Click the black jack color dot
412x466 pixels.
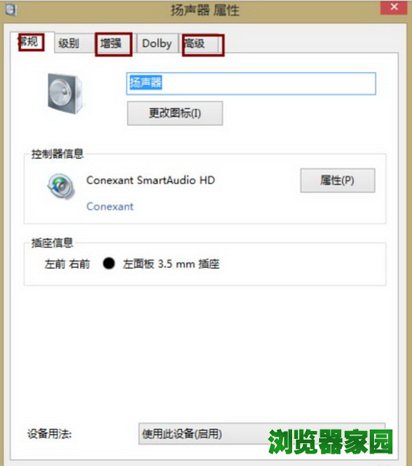click(x=109, y=263)
